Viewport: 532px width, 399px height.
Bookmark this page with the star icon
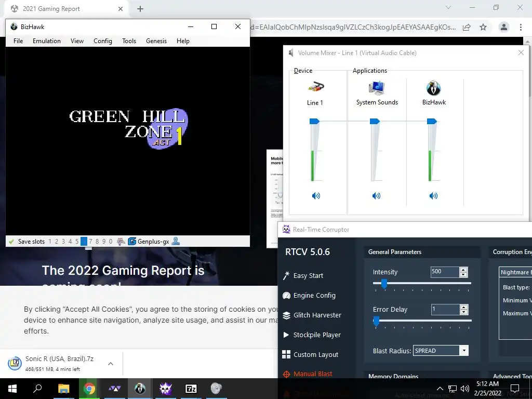tap(483, 27)
